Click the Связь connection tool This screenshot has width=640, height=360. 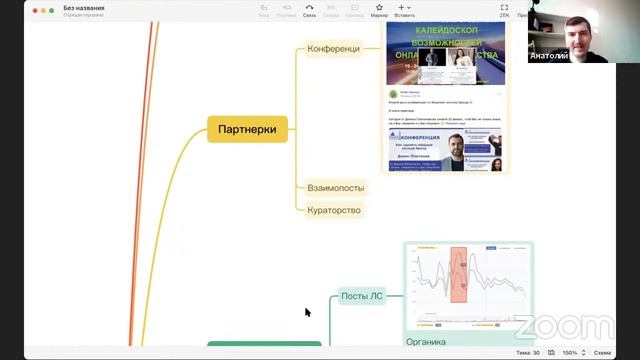pyautogui.click(x=309, y=11)
